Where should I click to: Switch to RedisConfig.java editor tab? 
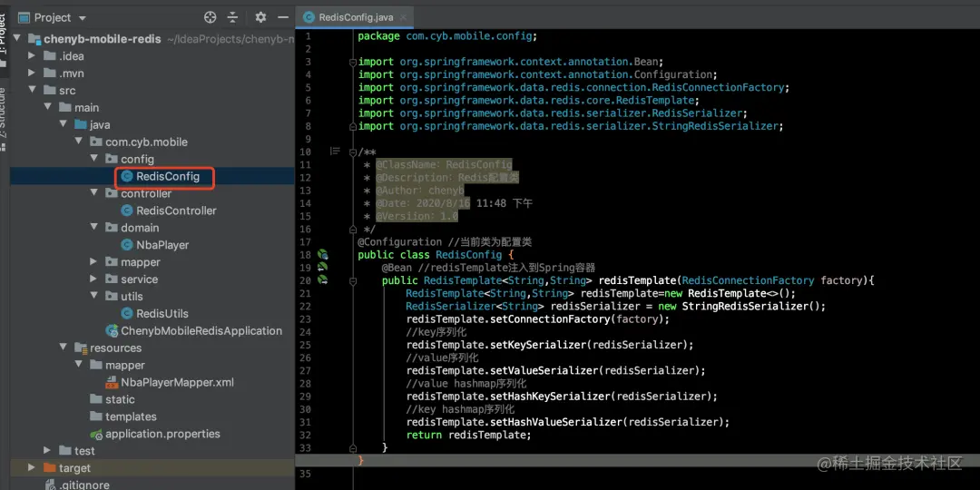(x=356, y=17)
